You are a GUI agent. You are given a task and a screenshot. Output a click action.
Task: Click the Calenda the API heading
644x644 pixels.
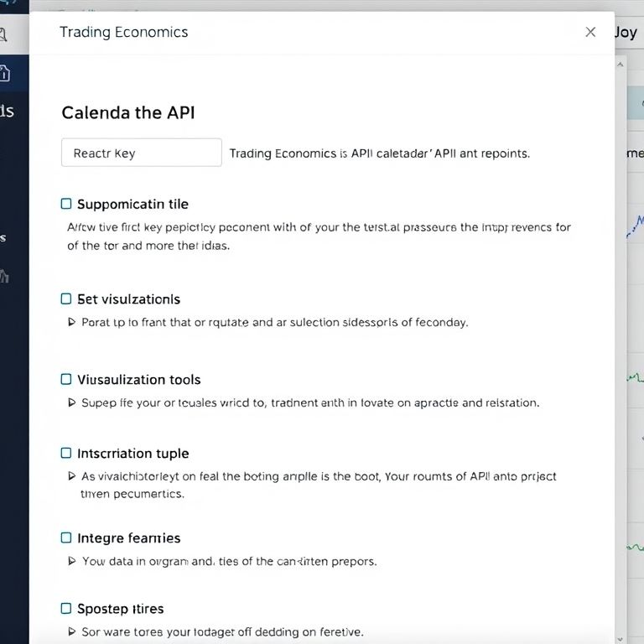(128, 112)
